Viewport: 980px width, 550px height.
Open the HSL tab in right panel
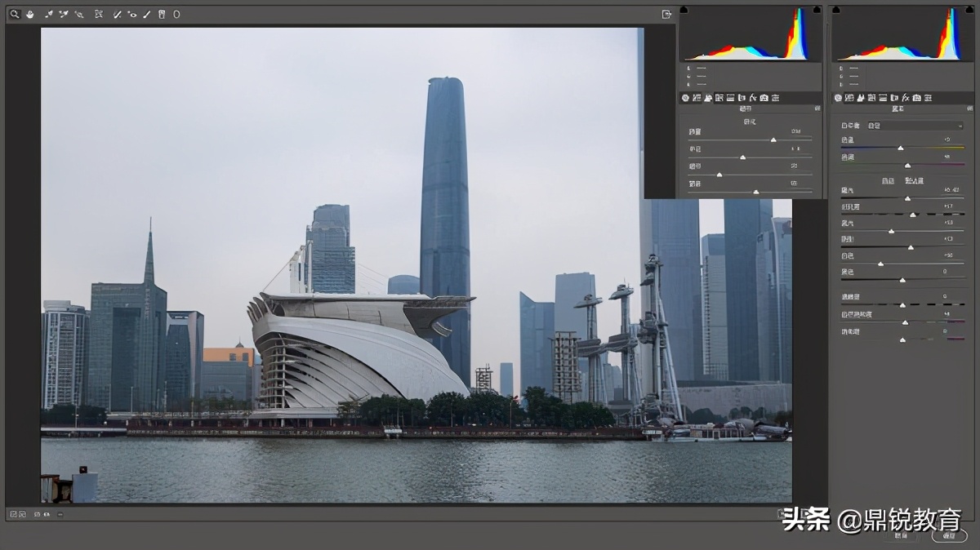coord(871,98)
